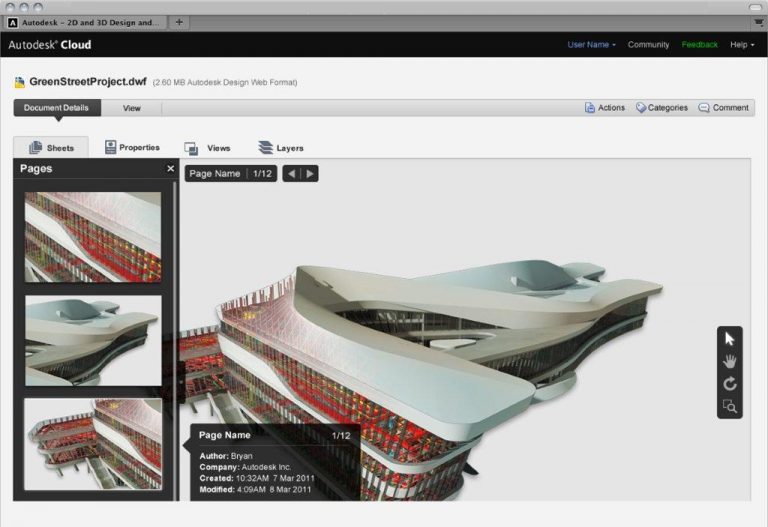The width and height of the screenshot is (768, 527).
Task: Open a new browser tab
Action: click(x=179, y=21)
